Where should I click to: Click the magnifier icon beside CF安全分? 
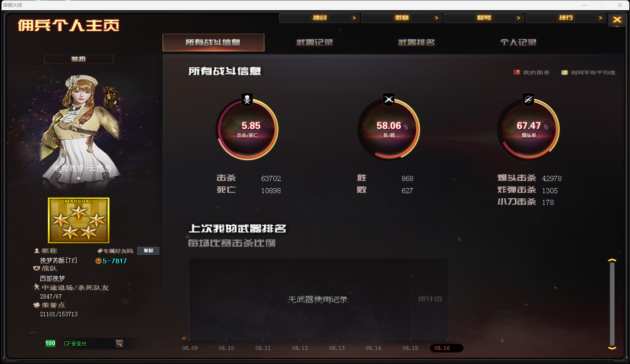[x=119, y=344]
